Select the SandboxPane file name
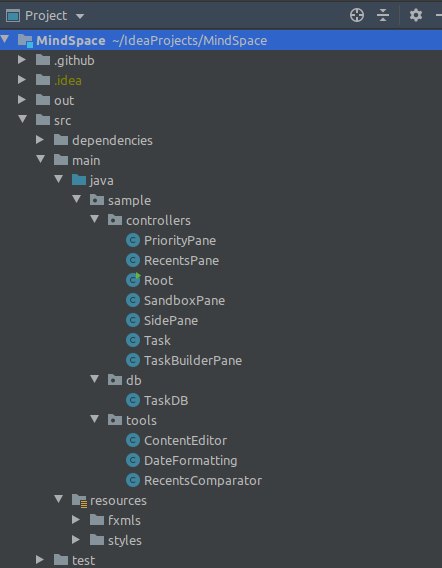The width and height of the screenshot is (442, 568). (184, 300)
